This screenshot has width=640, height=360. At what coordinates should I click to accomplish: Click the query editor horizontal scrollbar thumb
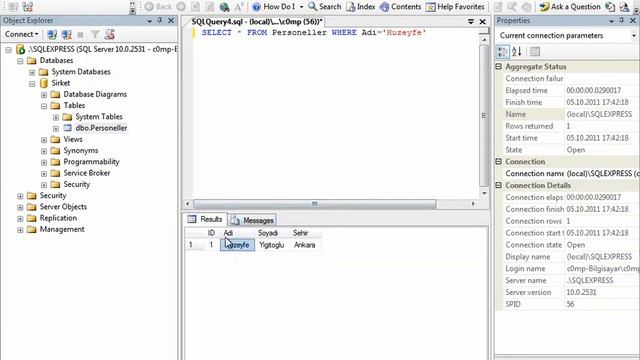click(x=315, y=204)
